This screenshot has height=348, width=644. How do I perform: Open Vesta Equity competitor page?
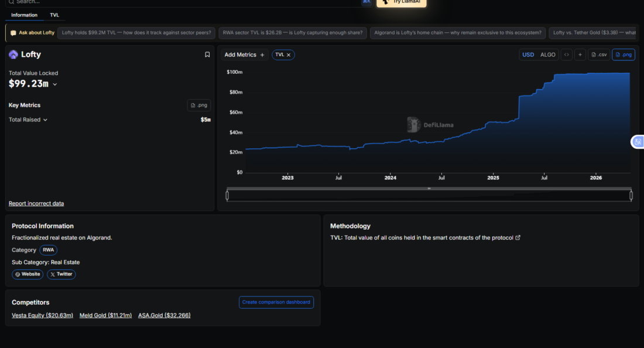pyautogui.click(x=42, y=315)
